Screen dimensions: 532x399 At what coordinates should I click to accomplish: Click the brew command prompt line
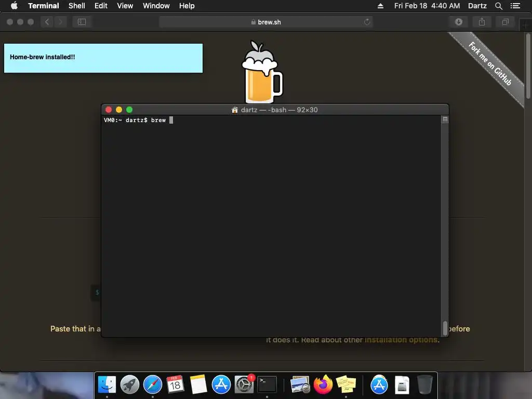pos(138,120)
